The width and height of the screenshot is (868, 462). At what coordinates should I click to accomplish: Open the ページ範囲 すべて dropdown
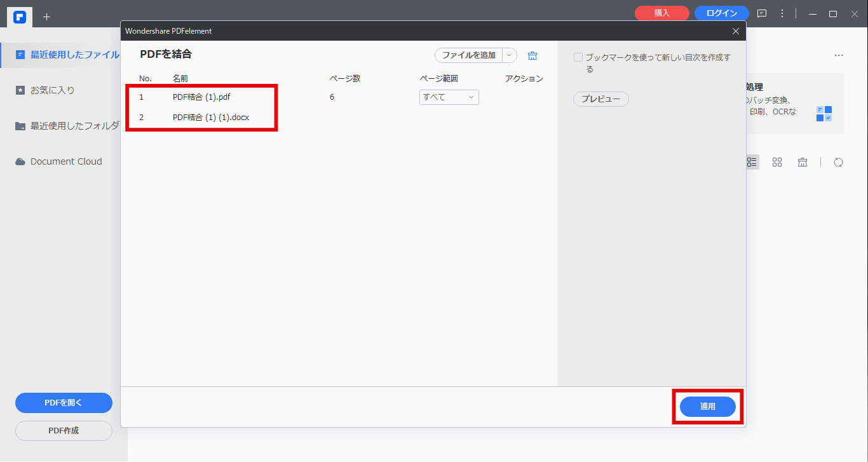pyautogui.click(x=449, y=97)
